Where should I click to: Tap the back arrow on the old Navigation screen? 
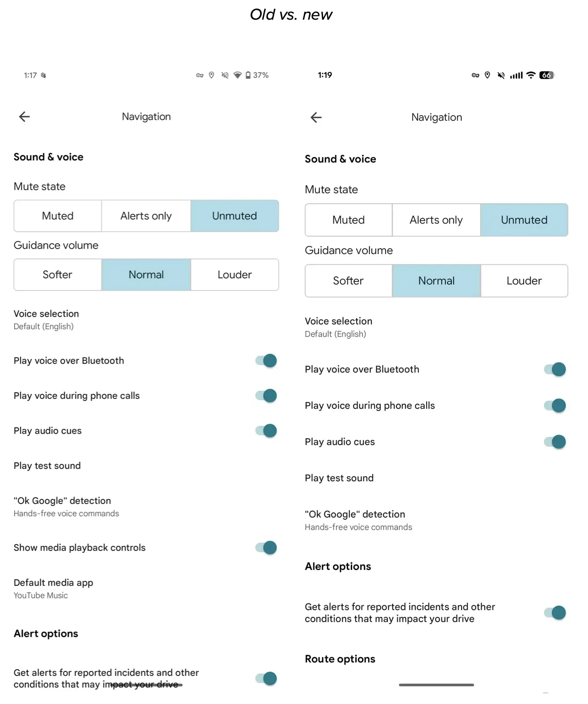click(24, 116)
